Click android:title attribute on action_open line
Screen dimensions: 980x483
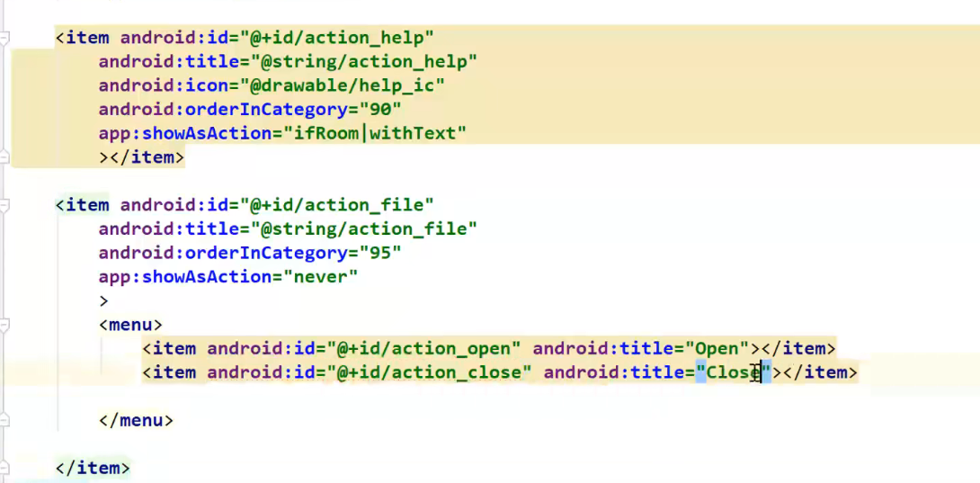click(x=603, y=348)
